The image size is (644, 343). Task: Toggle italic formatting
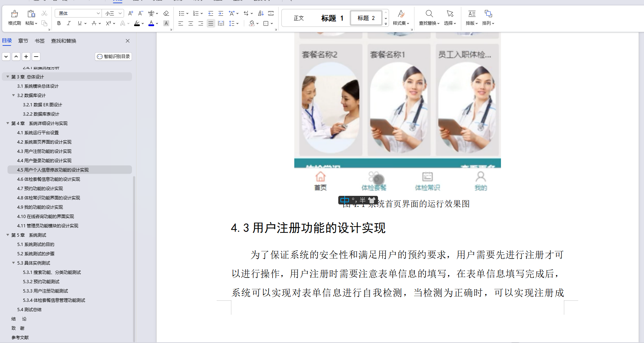[x=69, y=23]
